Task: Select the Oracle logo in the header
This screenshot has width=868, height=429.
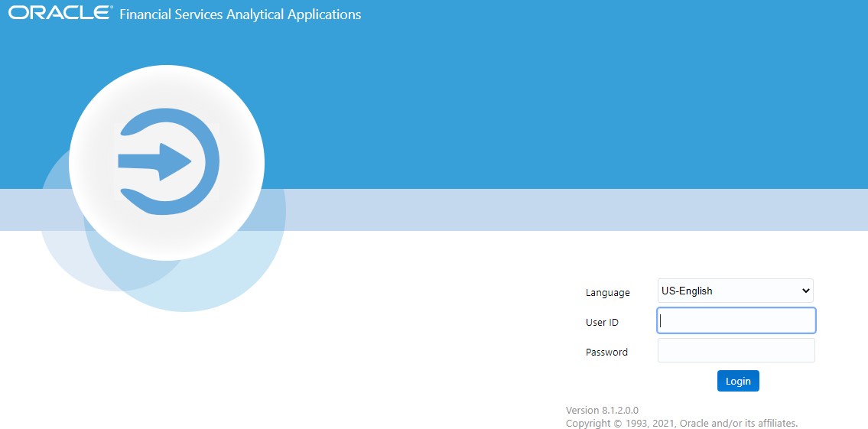Action: [60, 13]
